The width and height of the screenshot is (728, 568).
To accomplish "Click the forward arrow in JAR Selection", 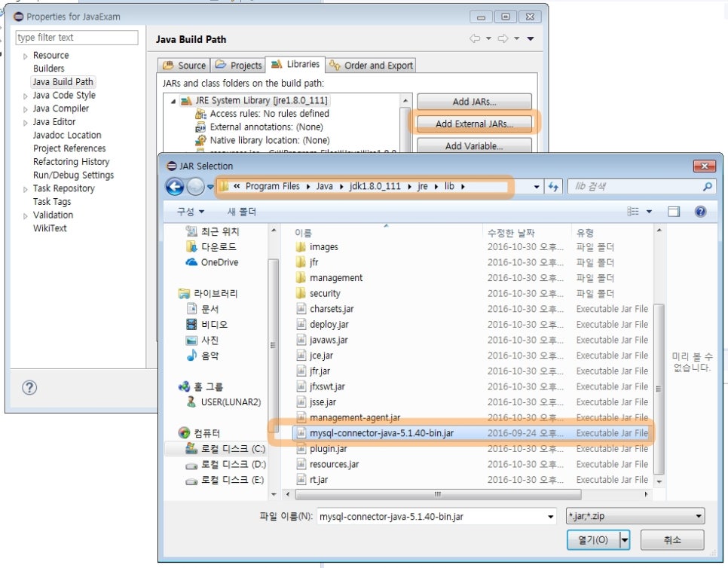I will (x=195, y=187).
